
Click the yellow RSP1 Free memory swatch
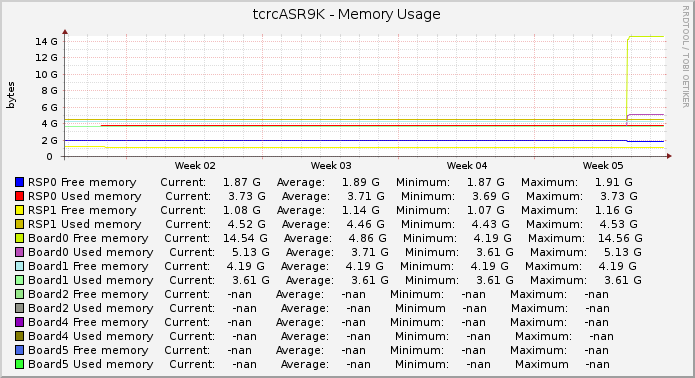pos(19,210)
